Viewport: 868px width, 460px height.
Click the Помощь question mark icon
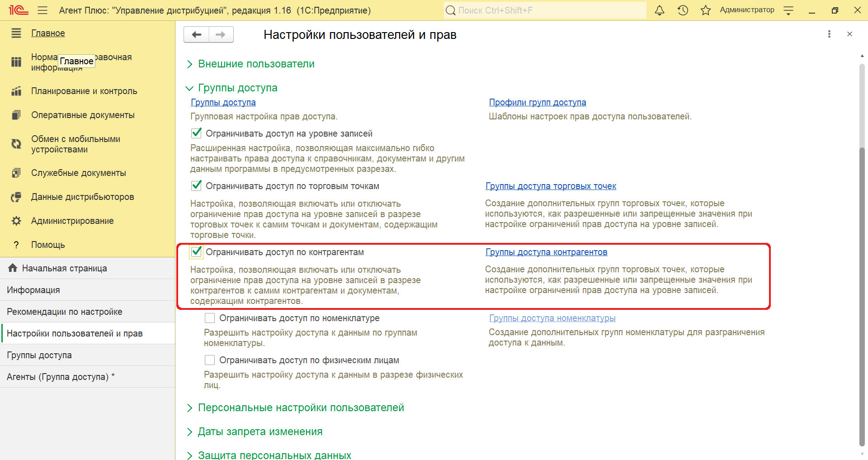click(16, 245)
